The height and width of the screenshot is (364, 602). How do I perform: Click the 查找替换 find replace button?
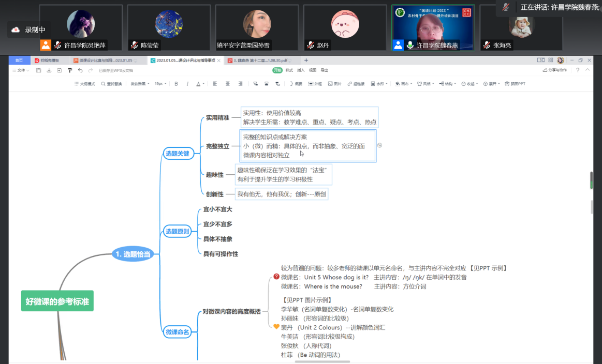(x=111, y=84)
